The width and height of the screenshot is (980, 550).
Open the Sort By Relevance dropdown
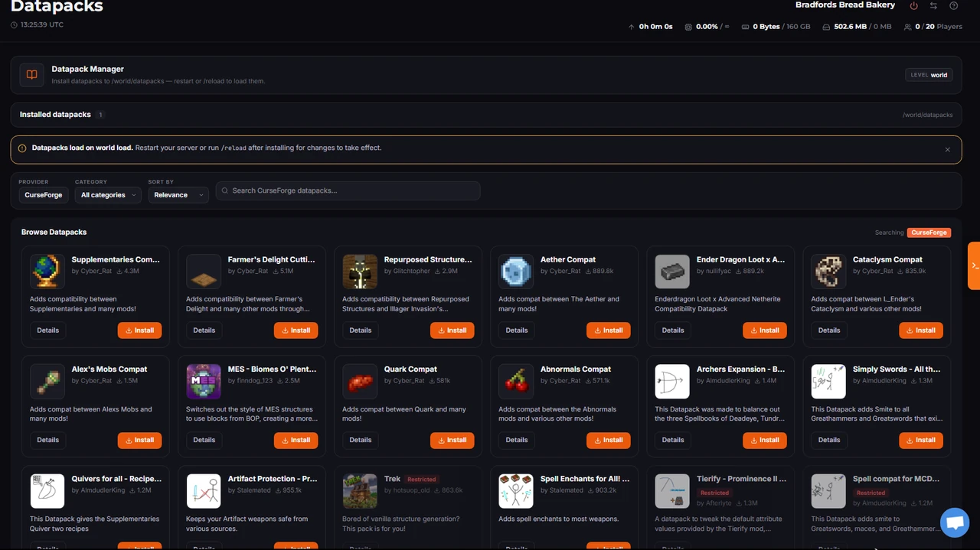point(178,195)
